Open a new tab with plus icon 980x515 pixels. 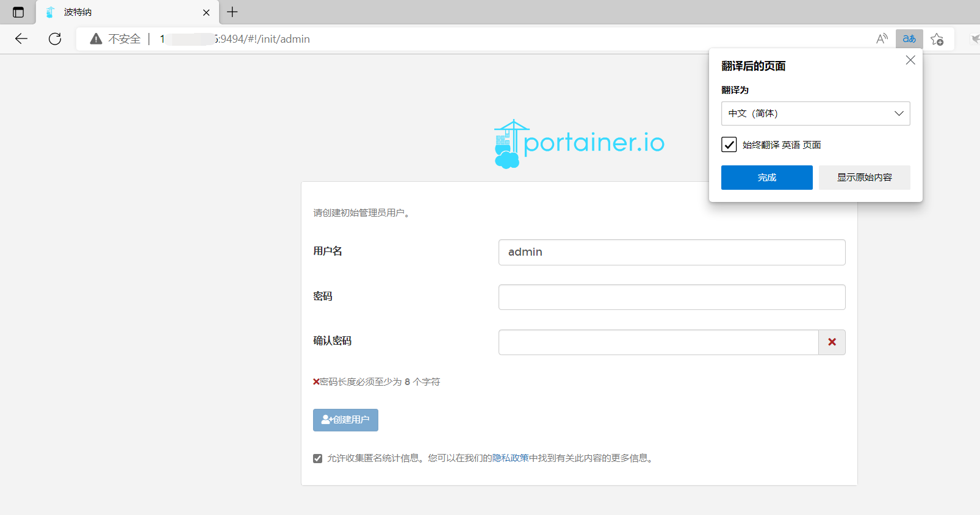[232, 12]
